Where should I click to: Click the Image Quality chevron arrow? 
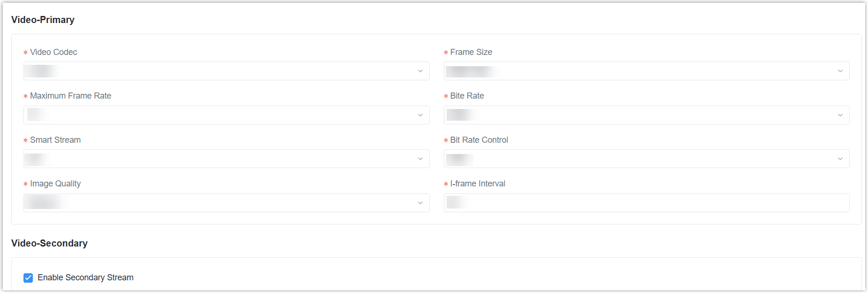(x=420, y=203)
